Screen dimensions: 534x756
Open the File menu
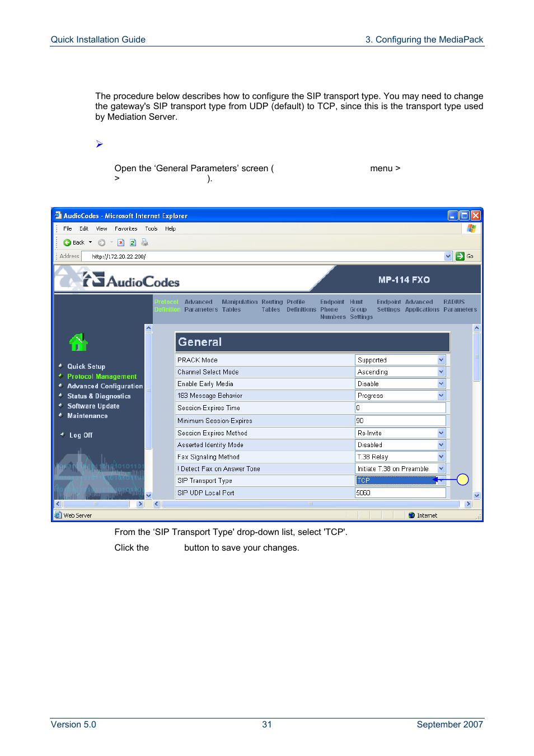pyautogui.click(x=67, y=228)
